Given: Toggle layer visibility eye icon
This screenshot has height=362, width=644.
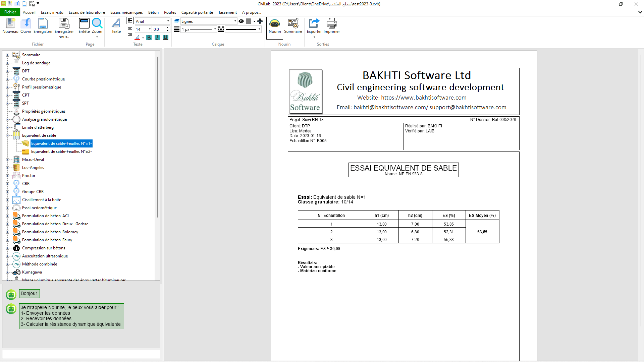Looking at the screenshot, I should [241, 21].
